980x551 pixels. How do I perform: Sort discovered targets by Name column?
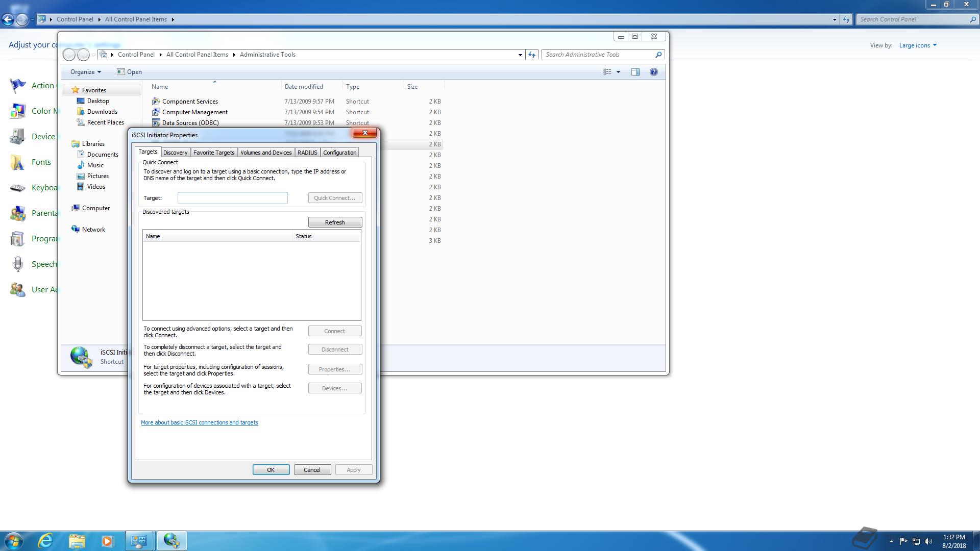coord(217,236)
